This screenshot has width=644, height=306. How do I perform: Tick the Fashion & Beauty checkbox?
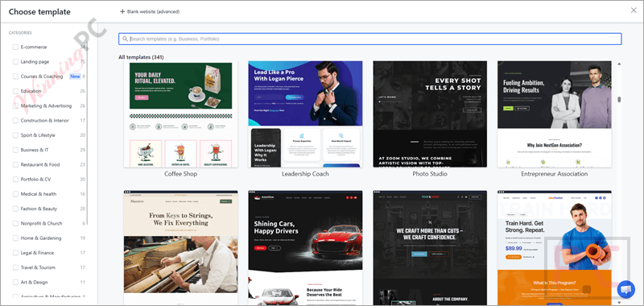click(x=15, y=209)
